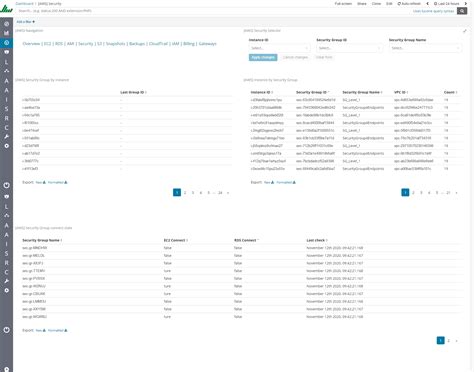The height and width of the screenshot is (372, 474).
Task: Sort by RDS Connect column
Action: (246, 240)
